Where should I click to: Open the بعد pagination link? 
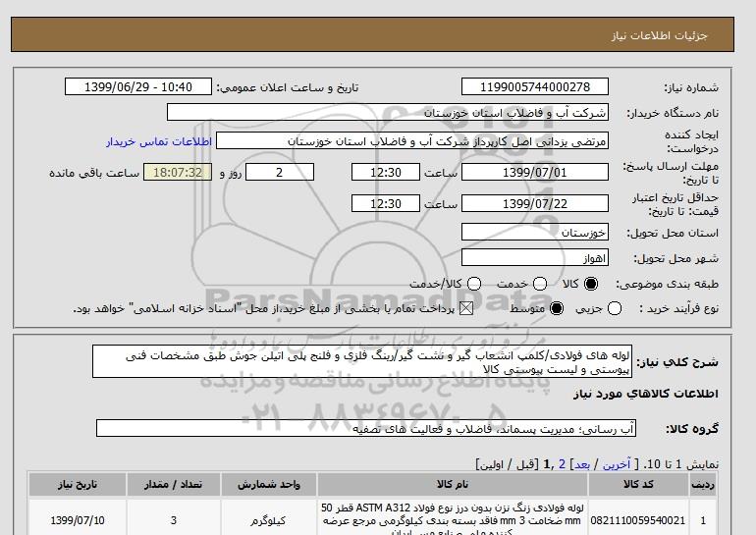click(x=582, y=464)
